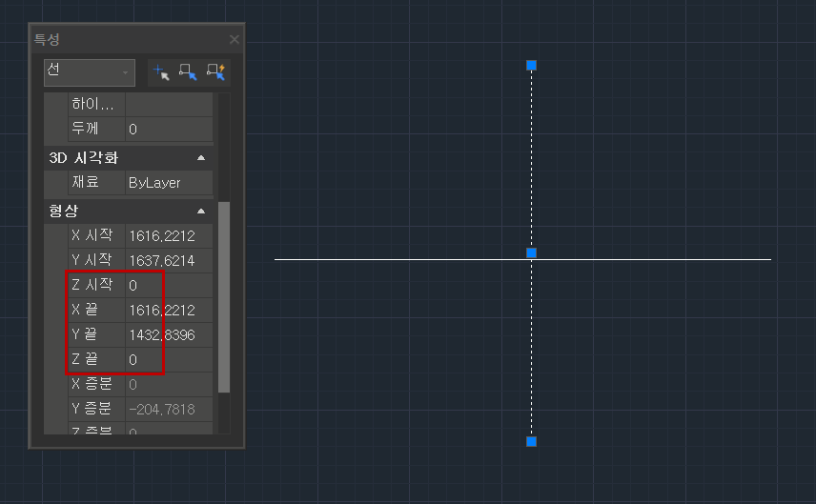Click the midpoint grip of the line
This screenshot has width=816, height=504.
click(x=531, y=252)
